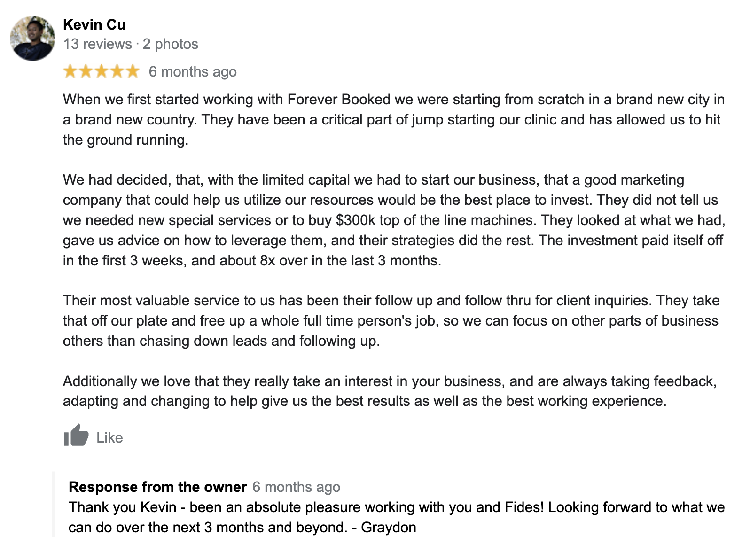This screenshot has height=560, width=750.
Task: Open Kevin Cu's profile picture
Action: (x=32, y=39)
